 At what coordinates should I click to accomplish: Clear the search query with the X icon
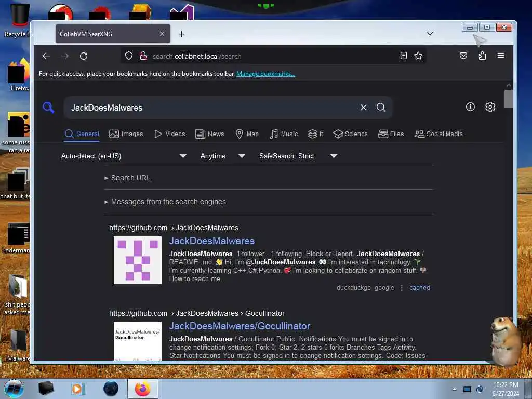[x=363, y=108]
